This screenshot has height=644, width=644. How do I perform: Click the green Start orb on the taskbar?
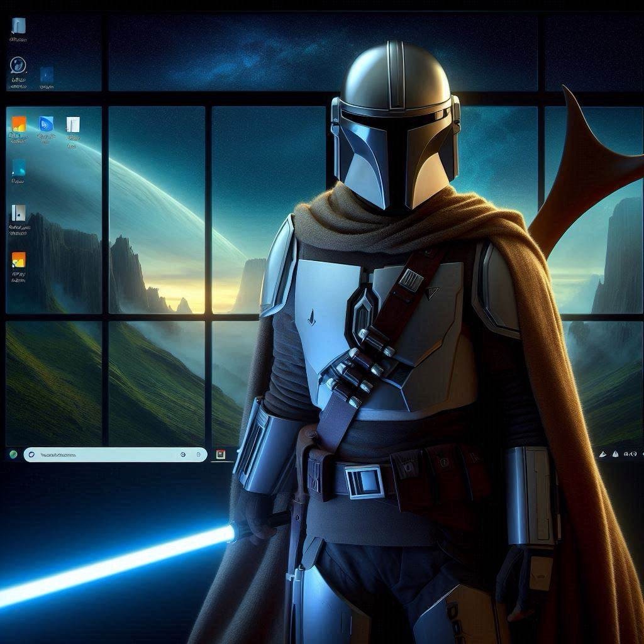(13, 454)
